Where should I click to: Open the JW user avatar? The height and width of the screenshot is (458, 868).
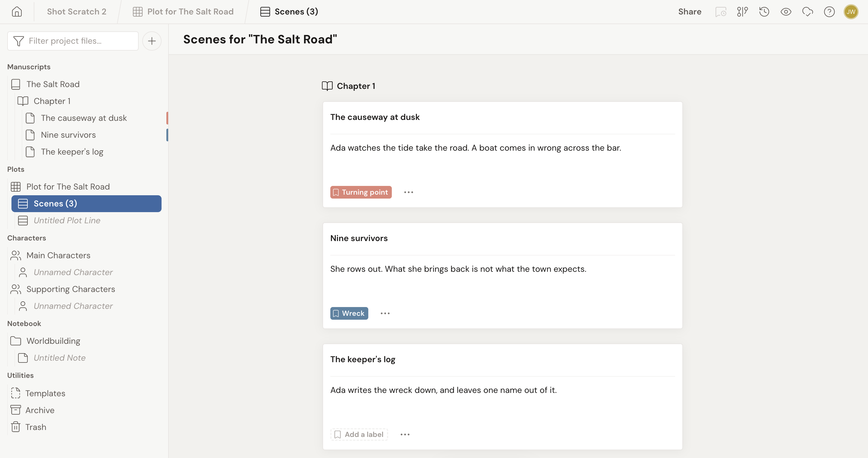tap(851, 12)
